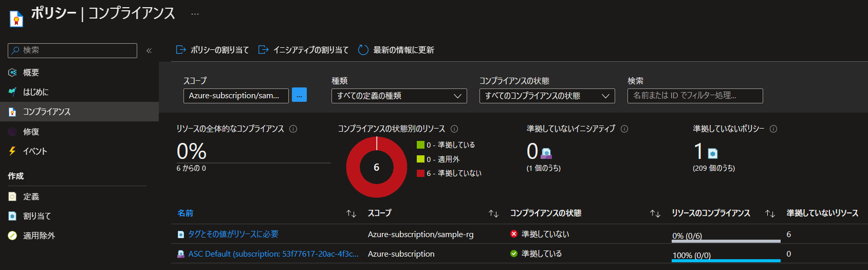Click the magnifier icon in the sidebar search
The width and height of the screenshot is (868, 270).
click(15, 50)
